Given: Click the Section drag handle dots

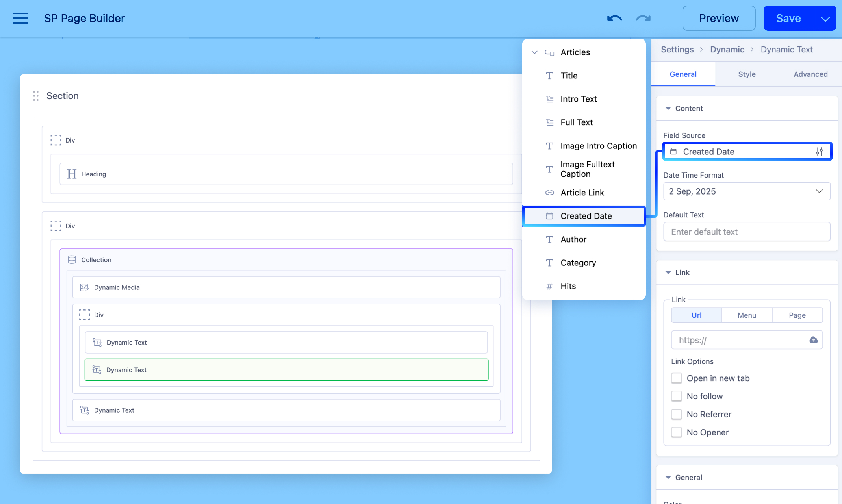Looking at the screenshot, I should point(36,96).
